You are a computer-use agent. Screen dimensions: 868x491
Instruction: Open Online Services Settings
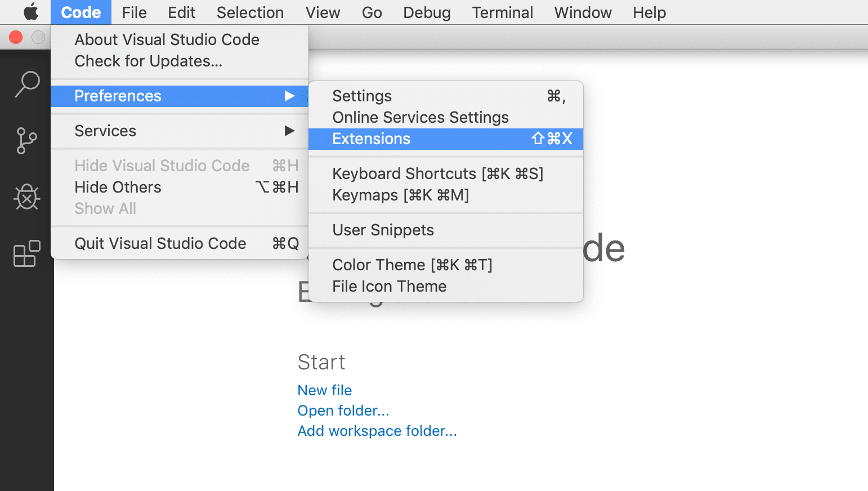point(446,117)
